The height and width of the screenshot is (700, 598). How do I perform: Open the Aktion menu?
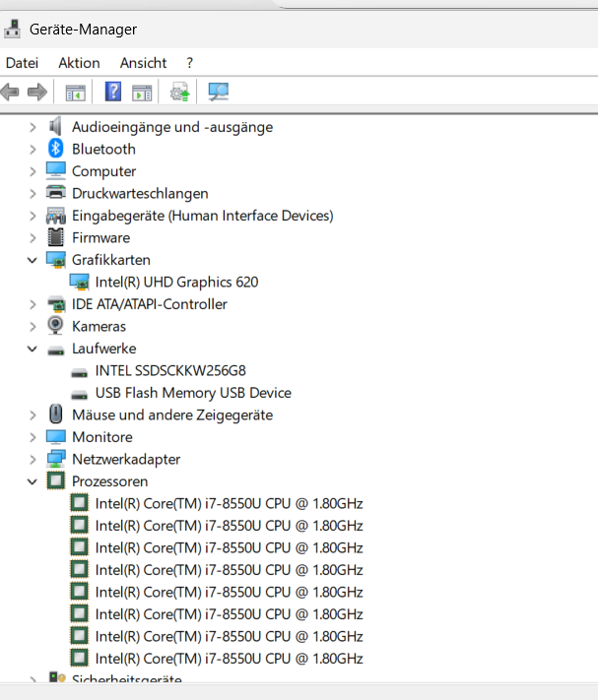(79, 63)
